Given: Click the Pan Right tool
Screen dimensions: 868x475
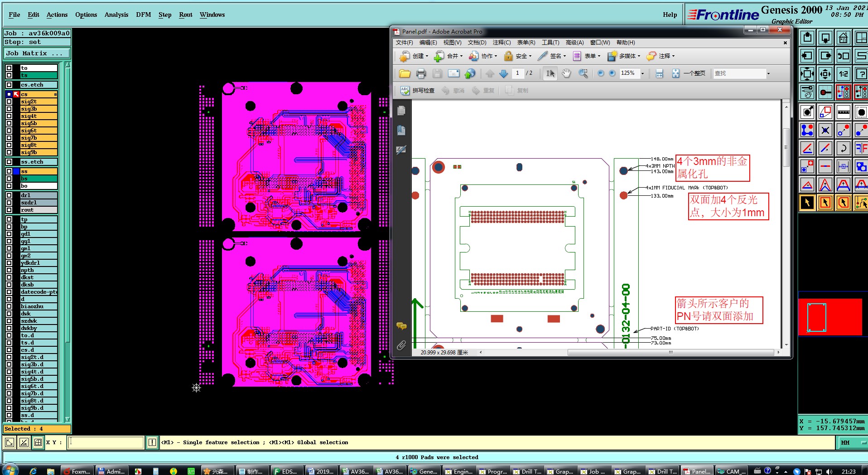Looking at the screenshot, I should 825,56.
